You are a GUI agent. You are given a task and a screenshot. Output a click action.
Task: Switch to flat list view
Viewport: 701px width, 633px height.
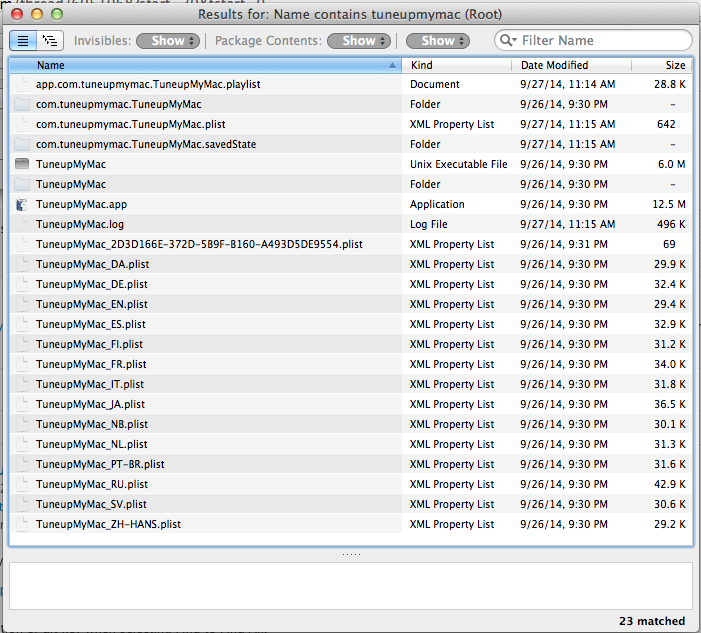[x=23, y=41]
